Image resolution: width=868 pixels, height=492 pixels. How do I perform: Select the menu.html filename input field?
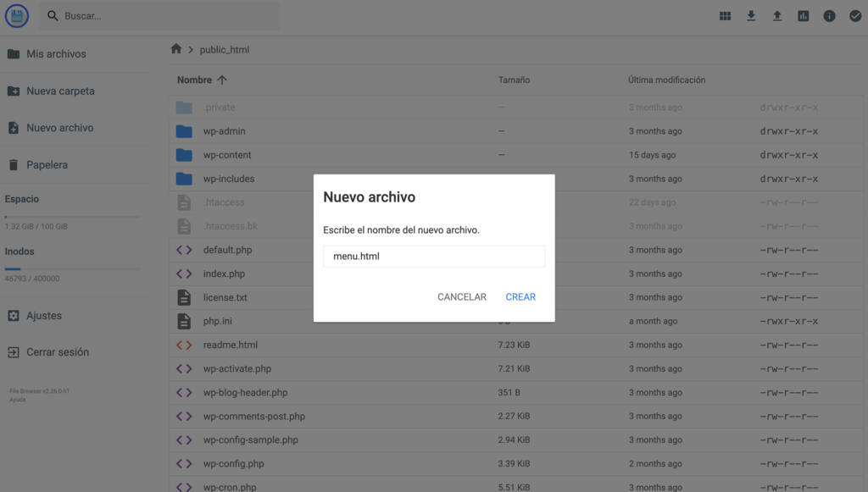[x=434, y=256]
